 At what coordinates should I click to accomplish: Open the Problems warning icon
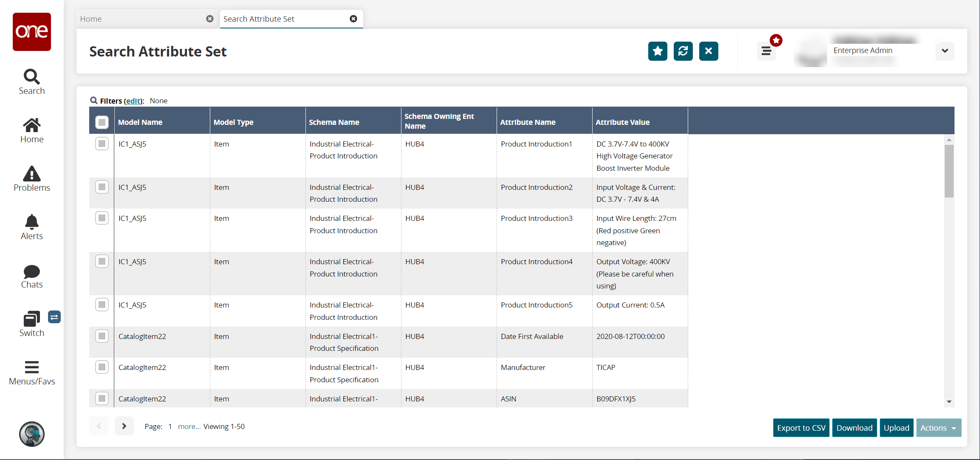coord(31,174)
